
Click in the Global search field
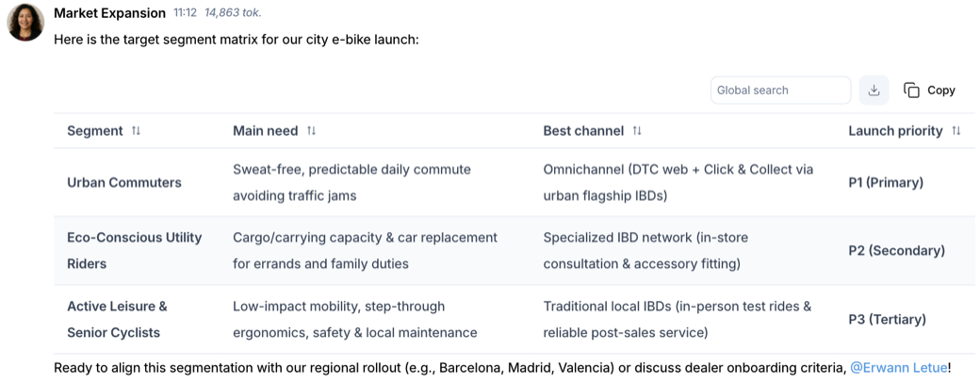[x=780, y=91]
